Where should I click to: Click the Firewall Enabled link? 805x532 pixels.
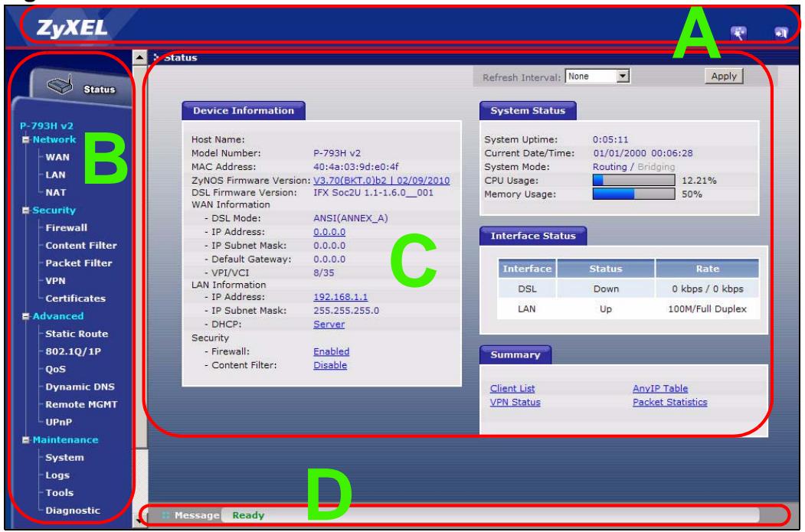point(331,352)
